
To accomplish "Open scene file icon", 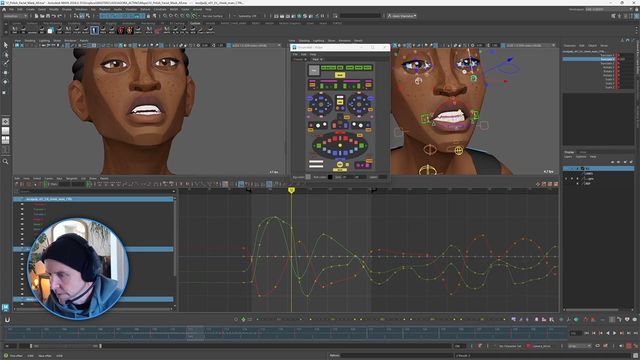I will pyautogui.click(x=42, y=16).
